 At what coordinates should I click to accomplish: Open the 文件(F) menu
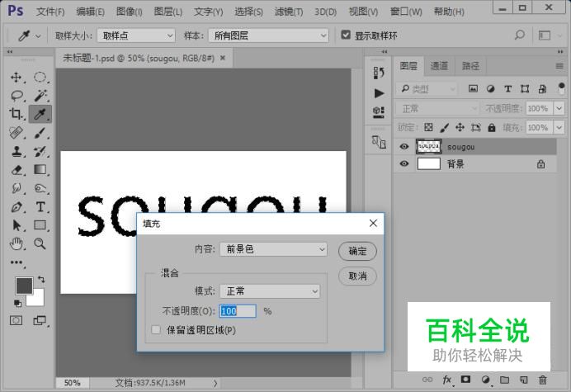tap(50, 12)
